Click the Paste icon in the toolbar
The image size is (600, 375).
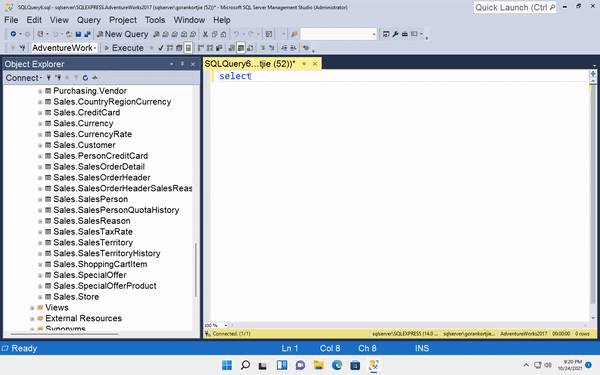pos(223,34)
